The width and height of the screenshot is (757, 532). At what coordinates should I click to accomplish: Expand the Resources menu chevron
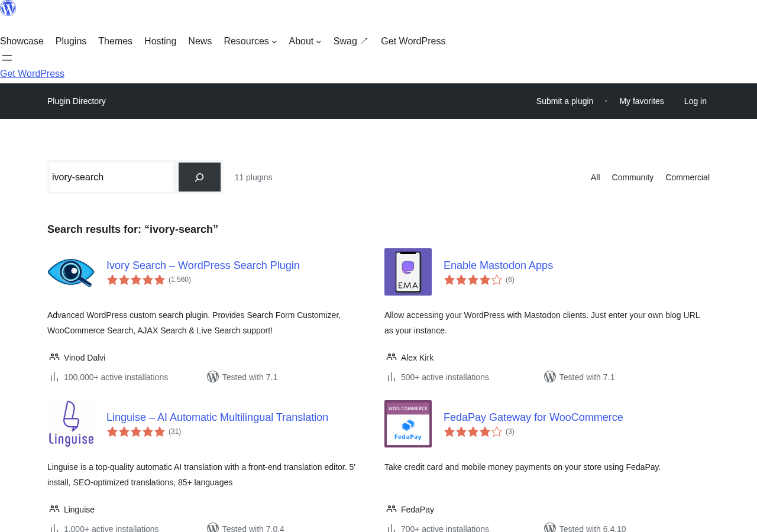pos(274,41)
